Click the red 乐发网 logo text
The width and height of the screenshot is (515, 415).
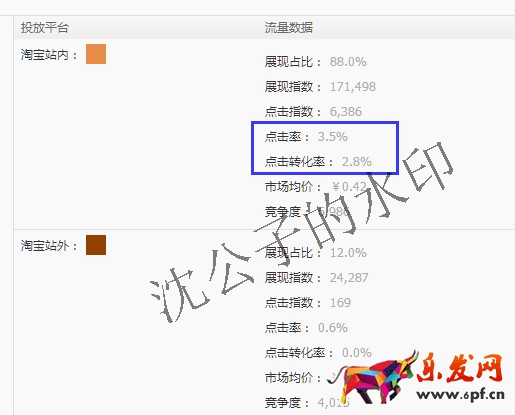tap(460, 368)
